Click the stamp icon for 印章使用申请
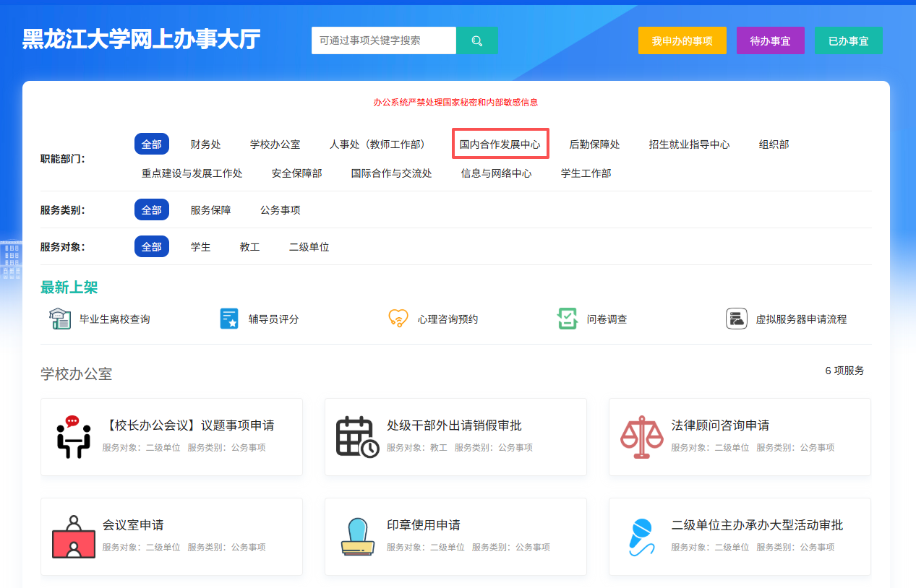The width and height of the screenshot is (916, 588). (x=357, y=536)
